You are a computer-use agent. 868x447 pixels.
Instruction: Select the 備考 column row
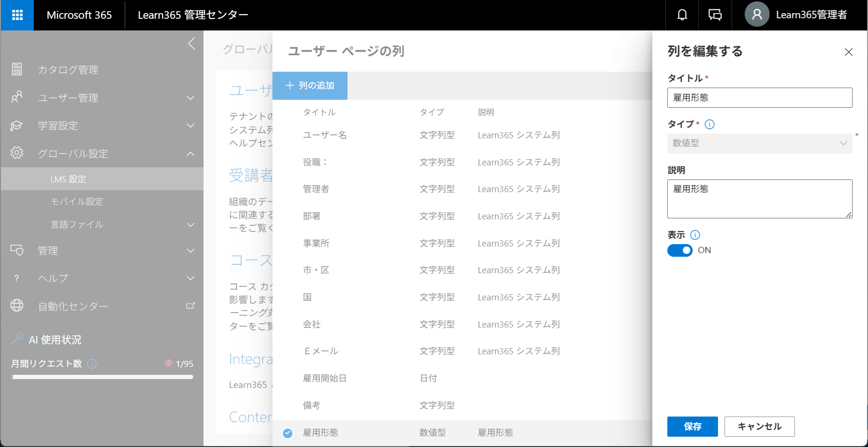[462, 406]
